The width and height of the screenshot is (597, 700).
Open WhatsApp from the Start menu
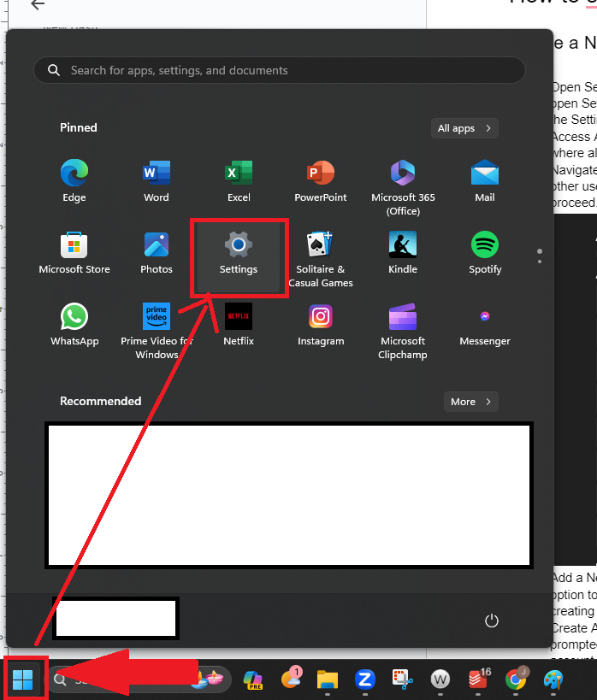click(x=74, y=325)
